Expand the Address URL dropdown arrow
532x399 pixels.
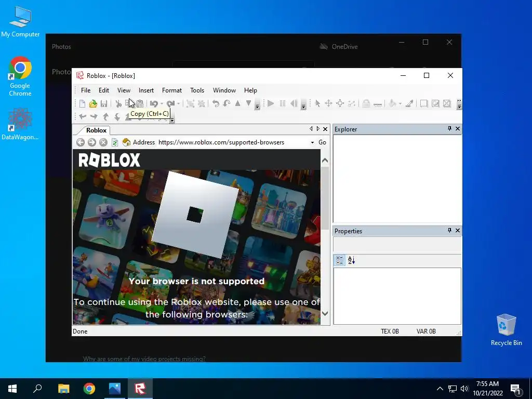[x=312, y=142]
